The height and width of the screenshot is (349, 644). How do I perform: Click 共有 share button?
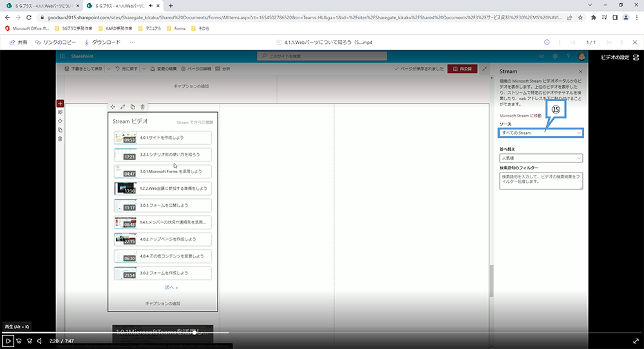coord(19,42)
